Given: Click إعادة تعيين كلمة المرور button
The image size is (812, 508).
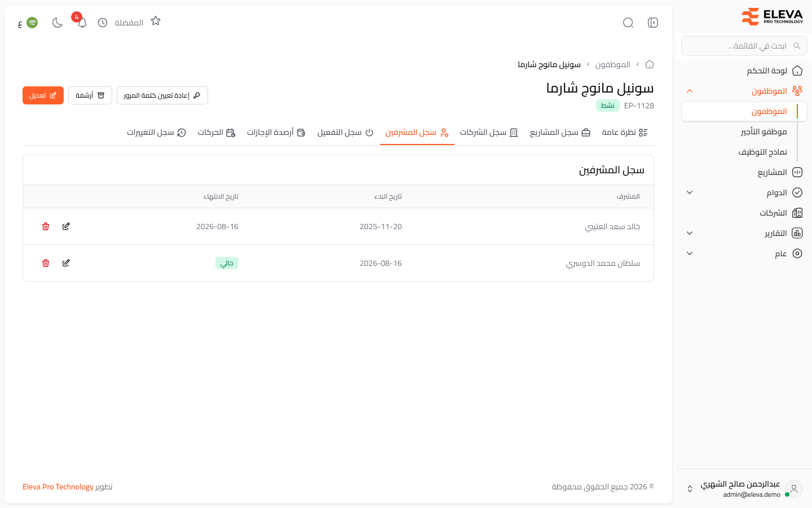Looking at the screenshot, I should coord(162,95).
